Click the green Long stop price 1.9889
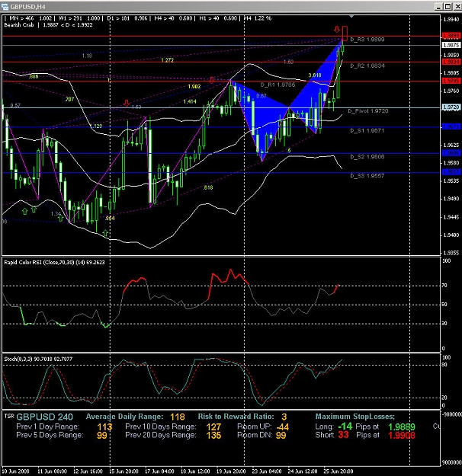 pos(402,426)
